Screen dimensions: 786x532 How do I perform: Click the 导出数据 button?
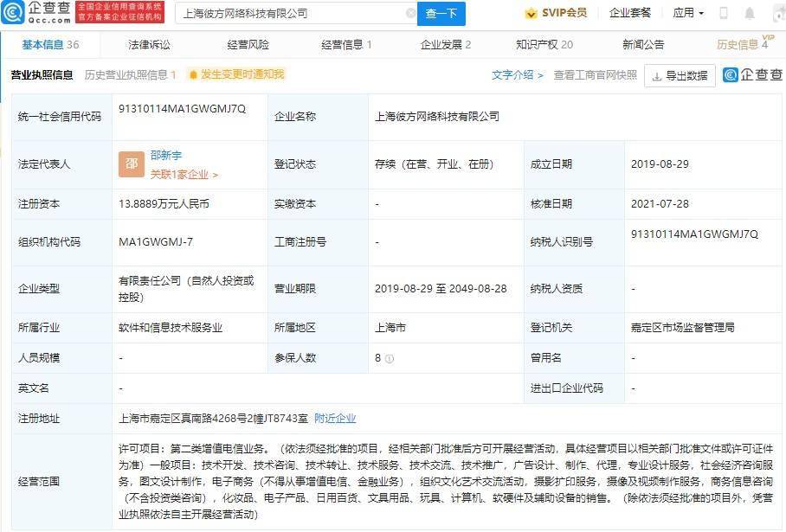coord(680,76)
